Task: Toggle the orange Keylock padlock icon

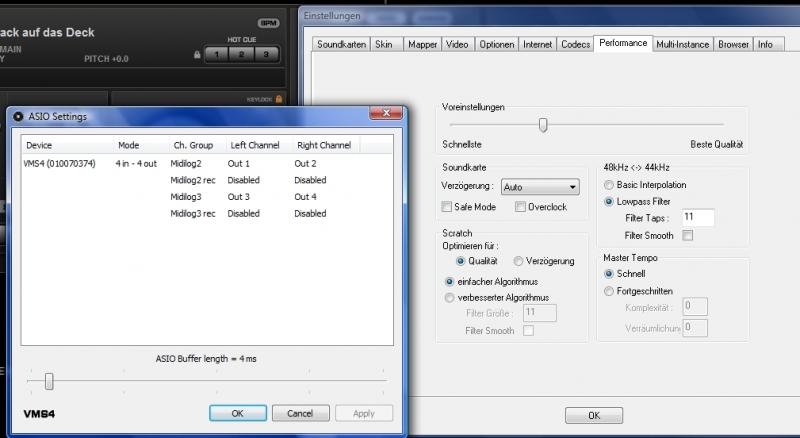Action: (279, 99)
